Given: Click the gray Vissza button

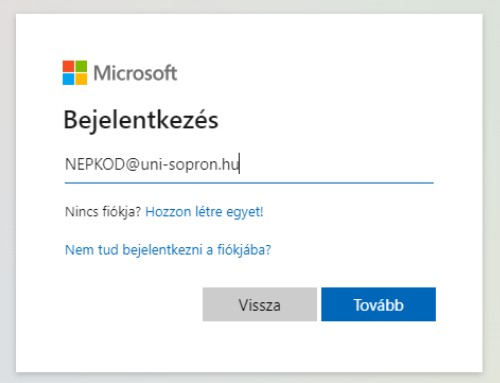Looking at the screenshot, I should click(x=260, y=304).
